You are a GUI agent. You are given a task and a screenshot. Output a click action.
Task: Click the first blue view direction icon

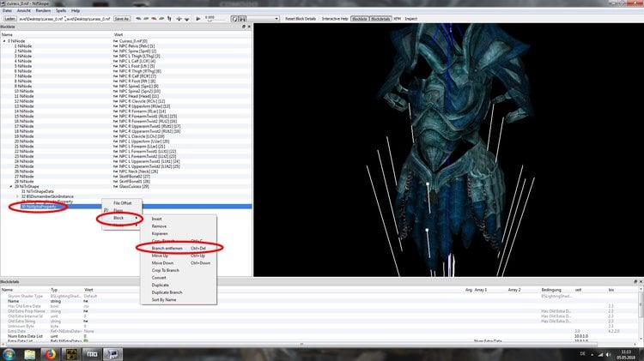tap(138, 19)
